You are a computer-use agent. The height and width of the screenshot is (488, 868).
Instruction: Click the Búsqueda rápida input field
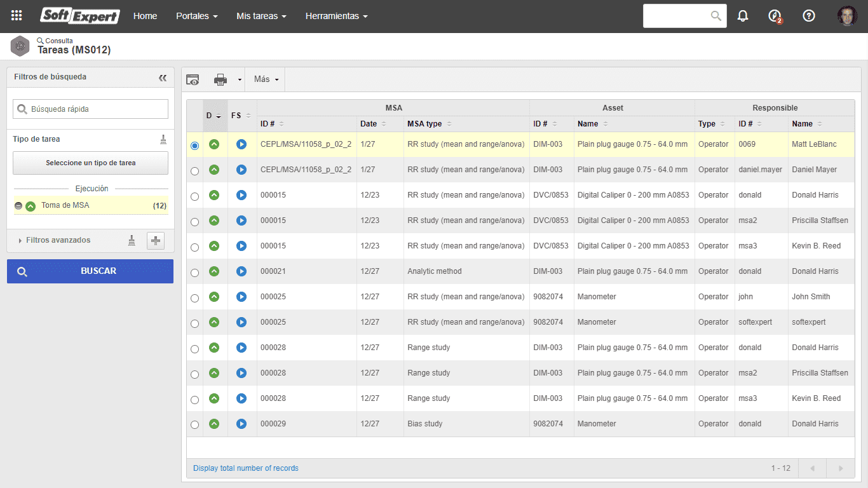point(91,109)
